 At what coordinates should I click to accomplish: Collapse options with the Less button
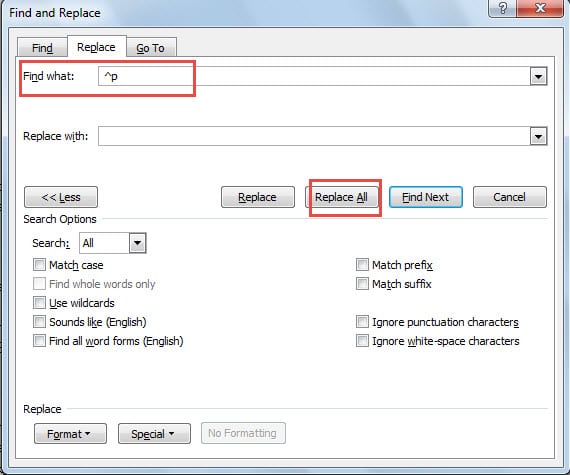click(x=61, y=197)
